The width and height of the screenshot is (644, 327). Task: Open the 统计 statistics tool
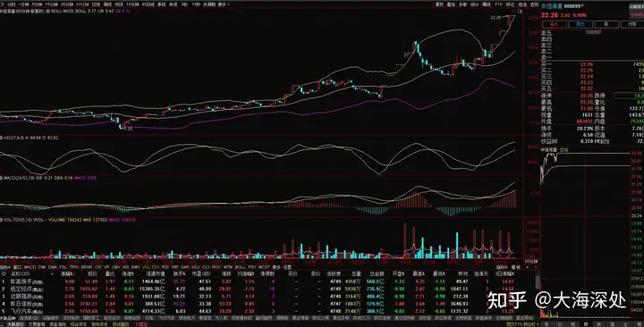(x=474, y=4)
